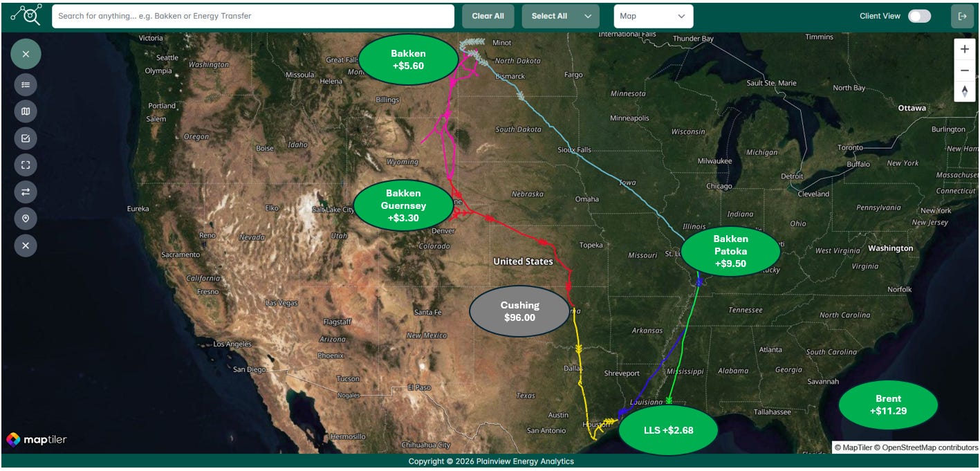
Task: Toggle the Client View switch
Action: point(919,16)
